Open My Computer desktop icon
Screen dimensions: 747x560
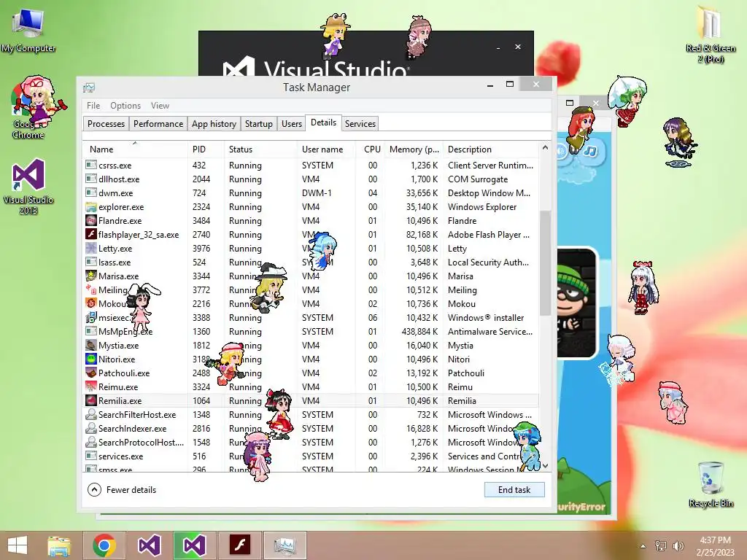[28, 31]
